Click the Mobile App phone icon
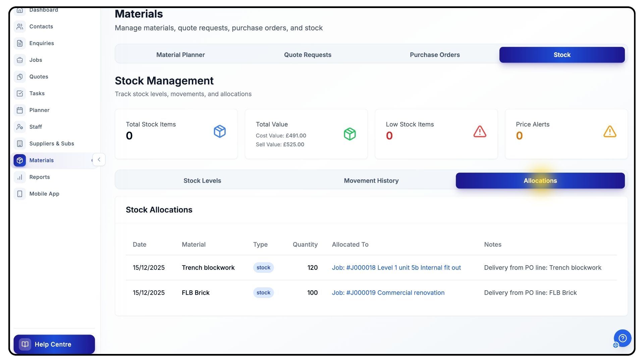 pos(20,194)
